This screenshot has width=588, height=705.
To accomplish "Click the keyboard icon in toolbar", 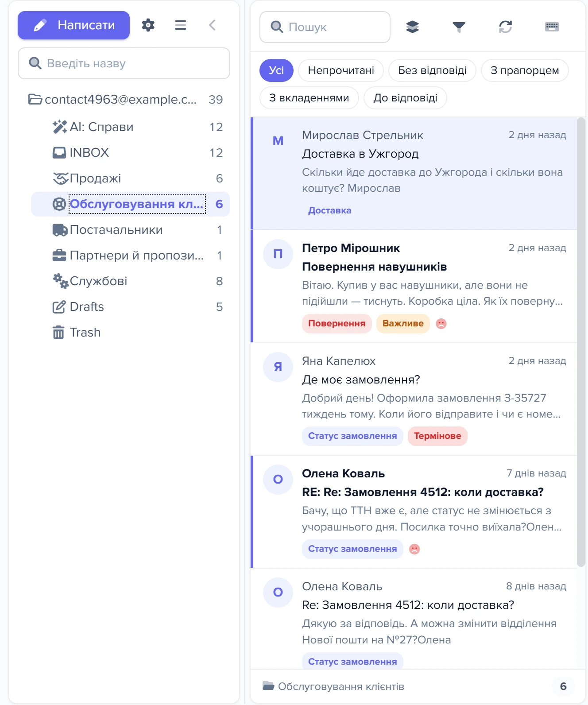I will [x=552, y=27].
